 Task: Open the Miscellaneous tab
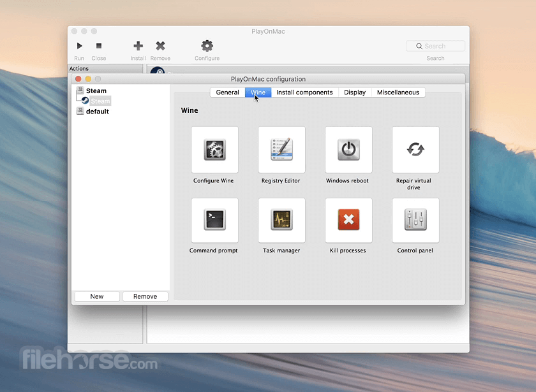tap(398, 92)
